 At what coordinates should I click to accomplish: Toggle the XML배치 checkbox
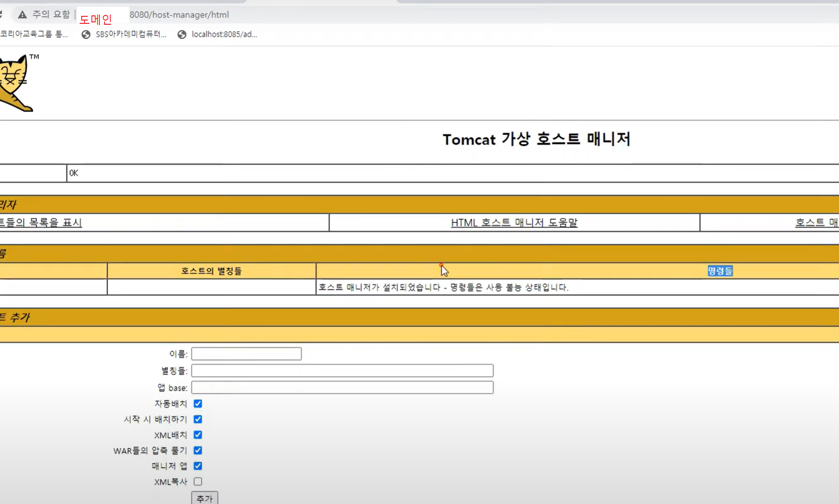coord(198,435)
